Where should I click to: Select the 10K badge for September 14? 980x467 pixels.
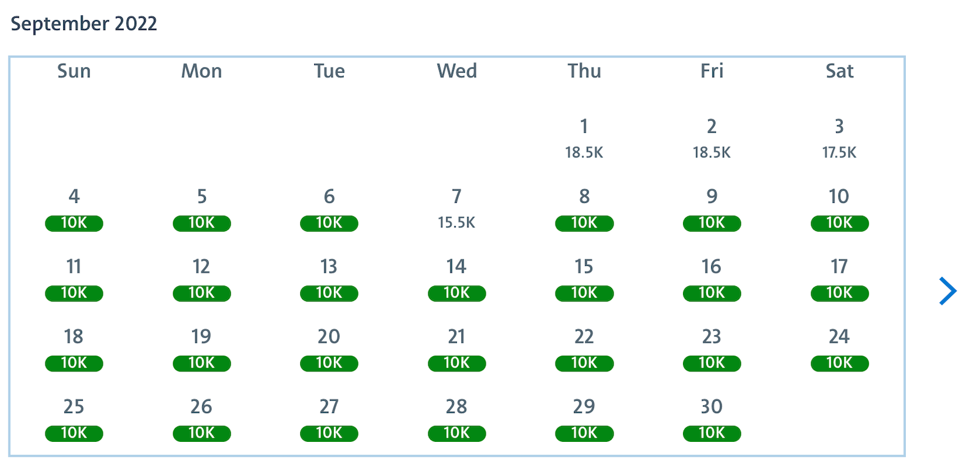click(456, 293)
